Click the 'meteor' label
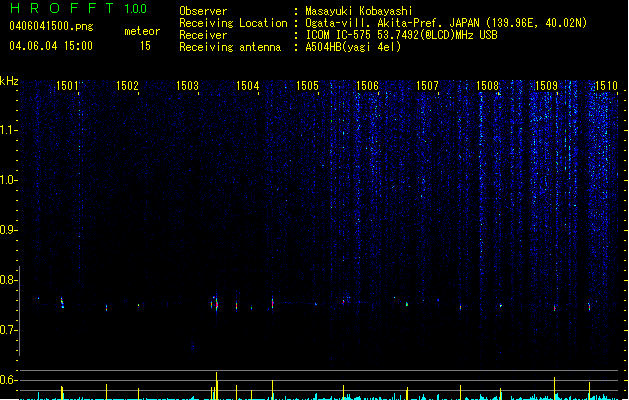The width and height of the screenshot is (629, 400). point(142,31)
